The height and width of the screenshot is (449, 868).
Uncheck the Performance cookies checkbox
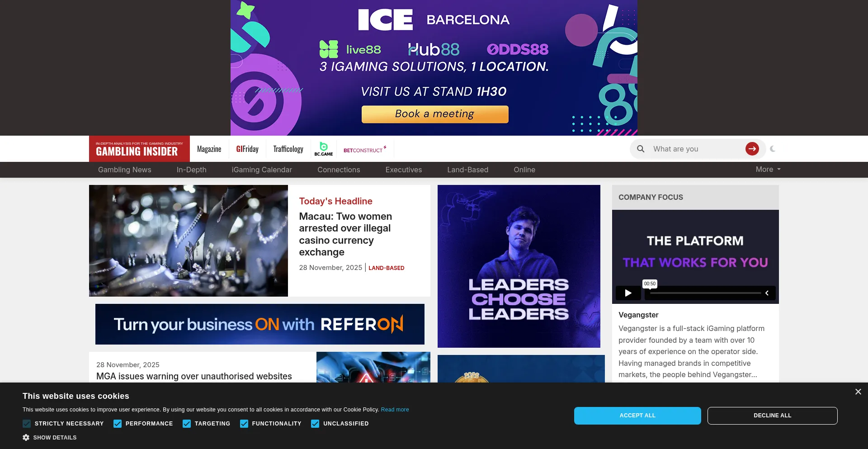(118, 424)
